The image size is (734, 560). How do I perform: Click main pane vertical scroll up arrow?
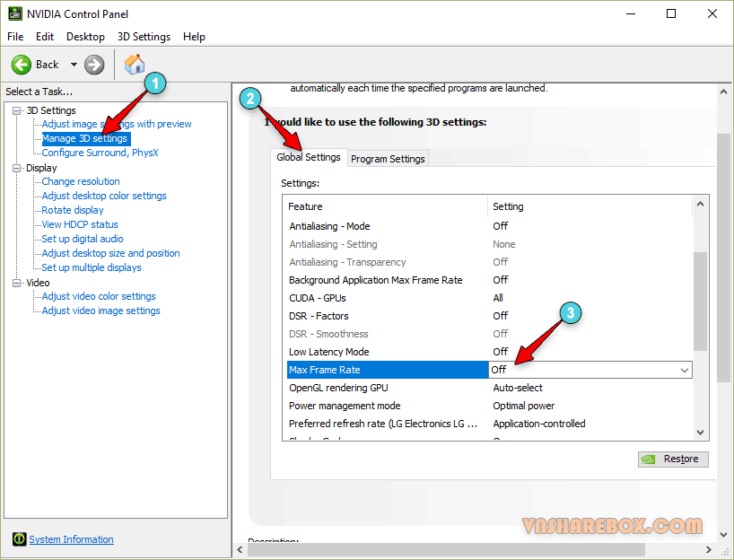[x=723, y=92]
